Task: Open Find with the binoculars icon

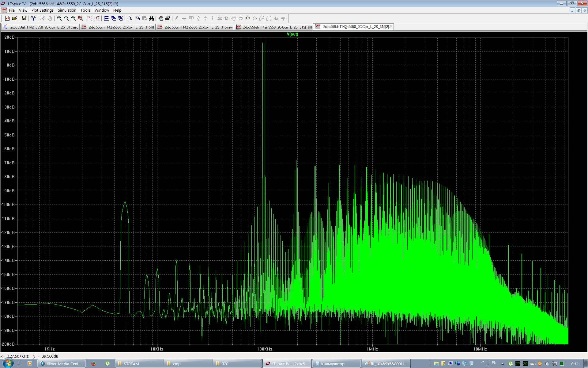Action: click(x=151, y=18)
